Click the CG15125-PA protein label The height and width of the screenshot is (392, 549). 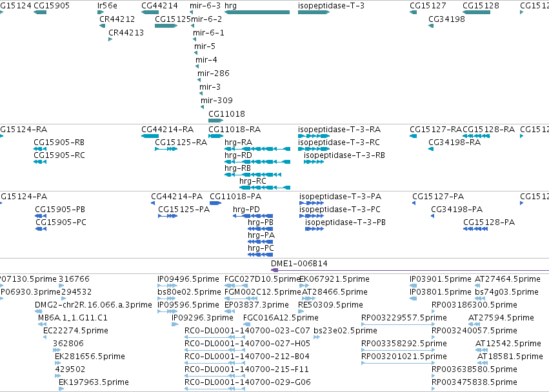click(184, 210)
